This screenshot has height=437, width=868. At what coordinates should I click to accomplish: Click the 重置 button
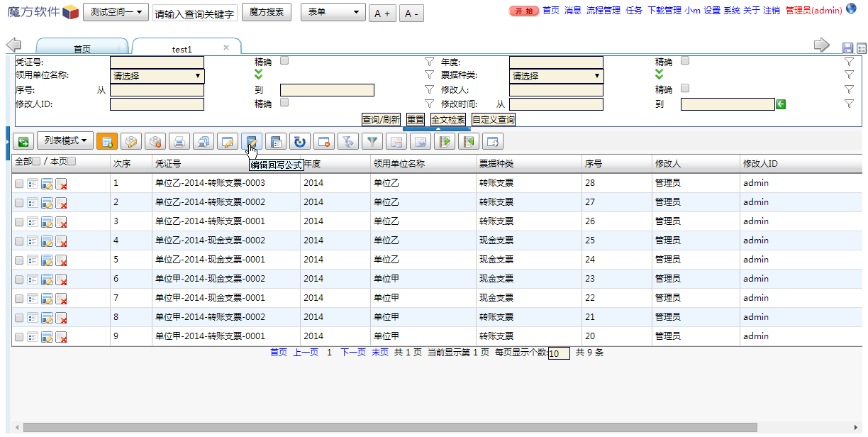point(416,120)
